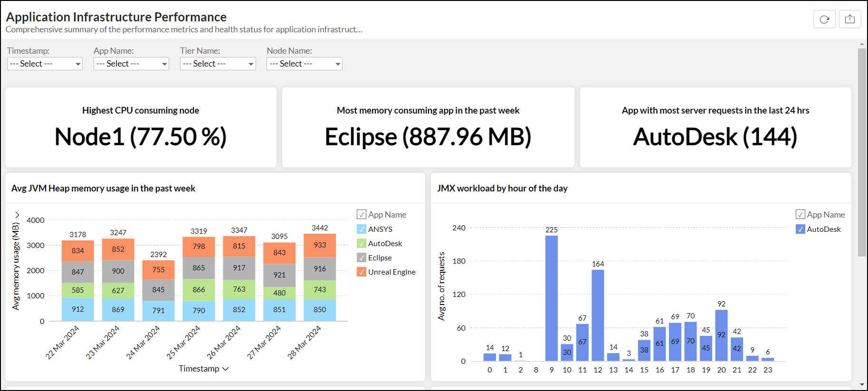Screen dimensions: 868x391
Task: Click the vertical scrollbar thumb
Action: (862, 152)
